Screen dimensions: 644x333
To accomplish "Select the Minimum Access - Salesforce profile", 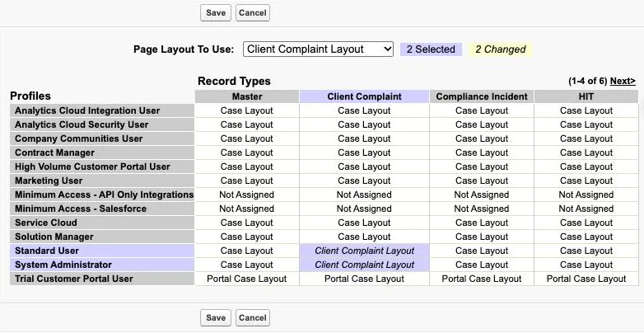I will click(x=102, y=209).
